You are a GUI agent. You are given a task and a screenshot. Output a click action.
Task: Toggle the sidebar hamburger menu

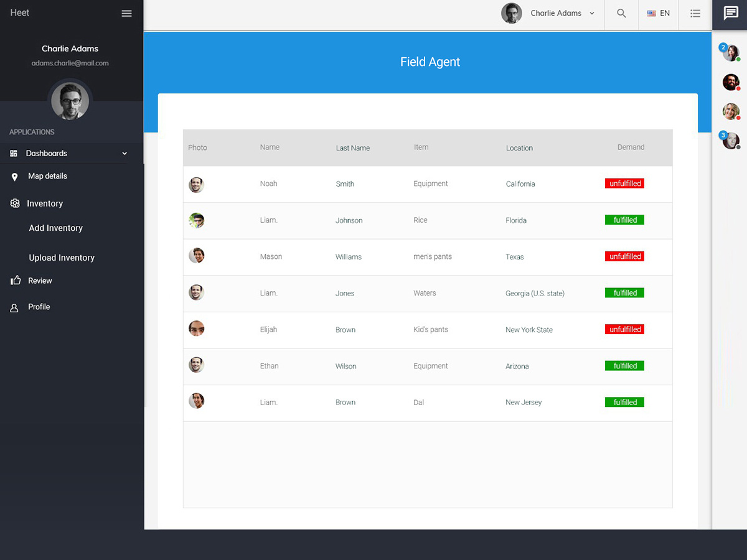126,12
